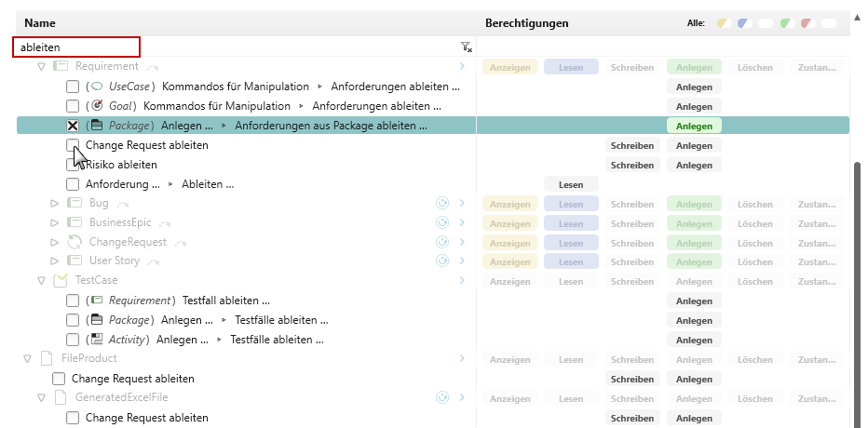Click the right chevron in the Requirement row

point(462,66)
